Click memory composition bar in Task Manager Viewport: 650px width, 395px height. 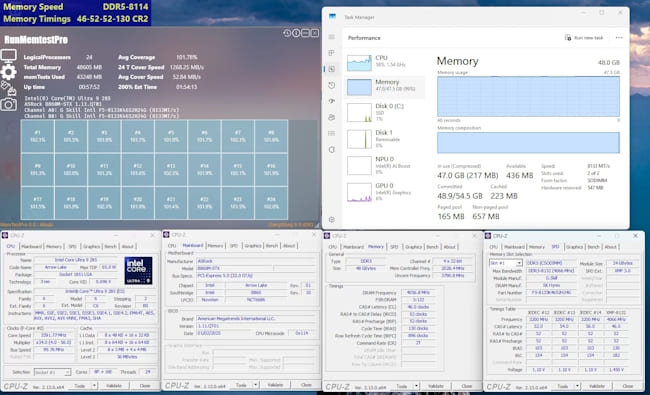tap(529, 143)
